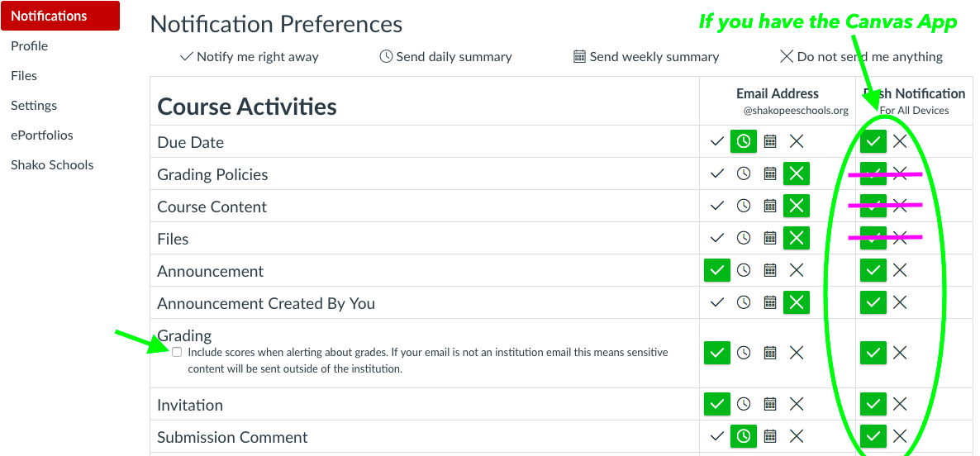The width and height of the screenshot is (980, 456).
Task: Set Invitation email to weekly summary
Action: point(770,405)
